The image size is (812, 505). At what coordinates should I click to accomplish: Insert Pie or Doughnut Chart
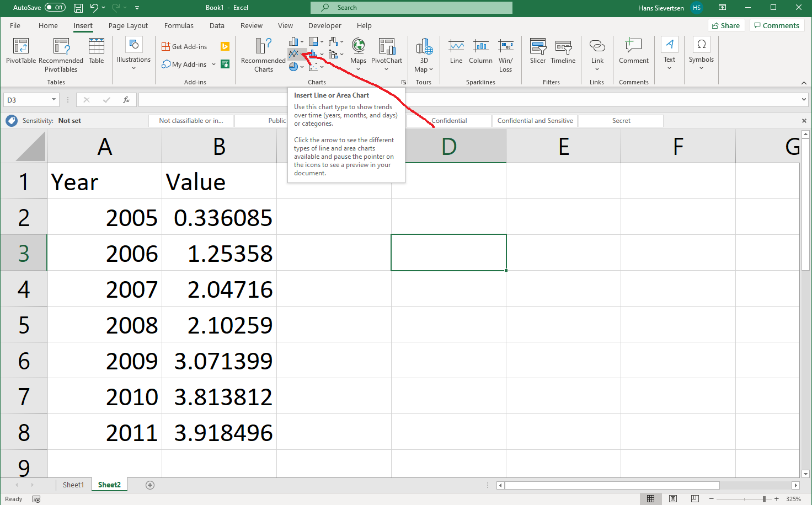tap(296, 67)
